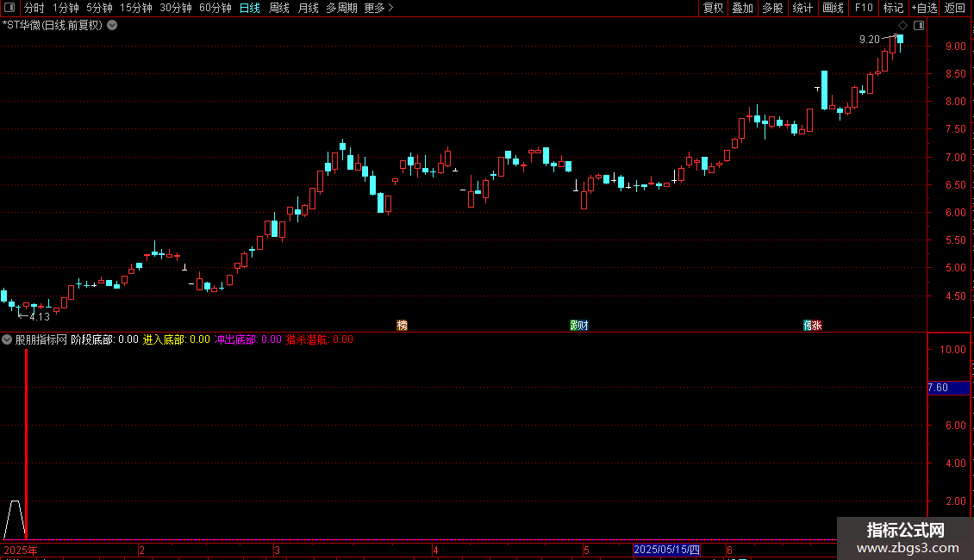This screenshot has width=974, height=560.
Task: Click the month 6 label on time axis
Action: click(729, 550)
